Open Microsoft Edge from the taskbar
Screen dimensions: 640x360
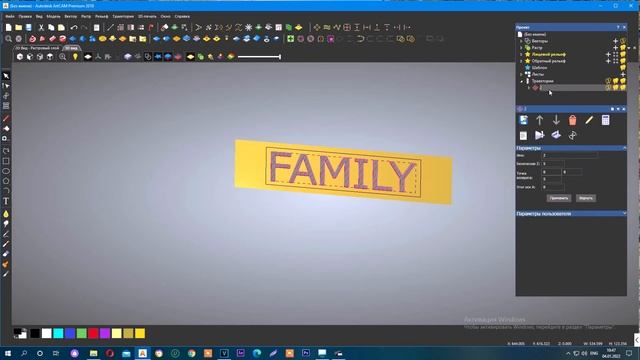pyautogui.click(x=257, y=353)
